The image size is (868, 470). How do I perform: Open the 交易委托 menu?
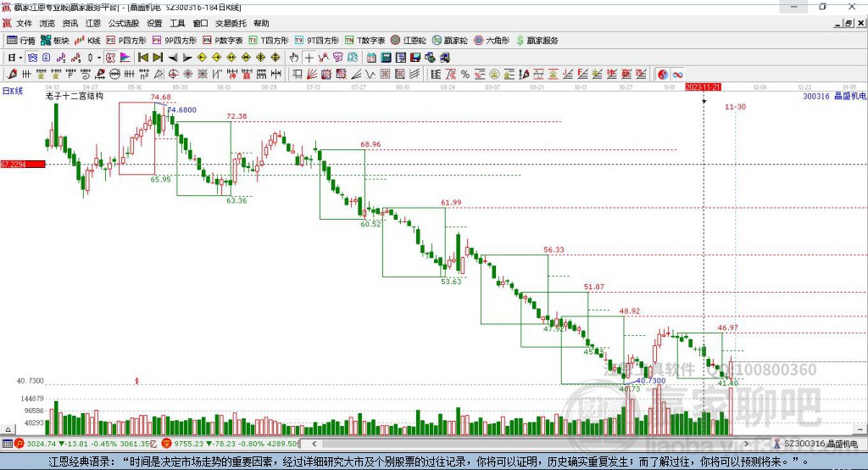pos(231,23)
